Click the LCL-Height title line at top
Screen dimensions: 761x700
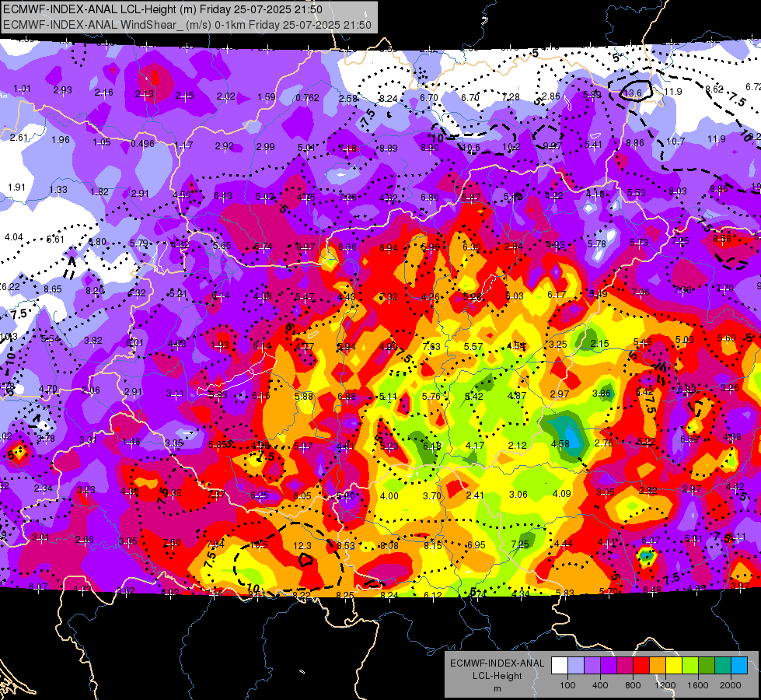tap(162, 9)
